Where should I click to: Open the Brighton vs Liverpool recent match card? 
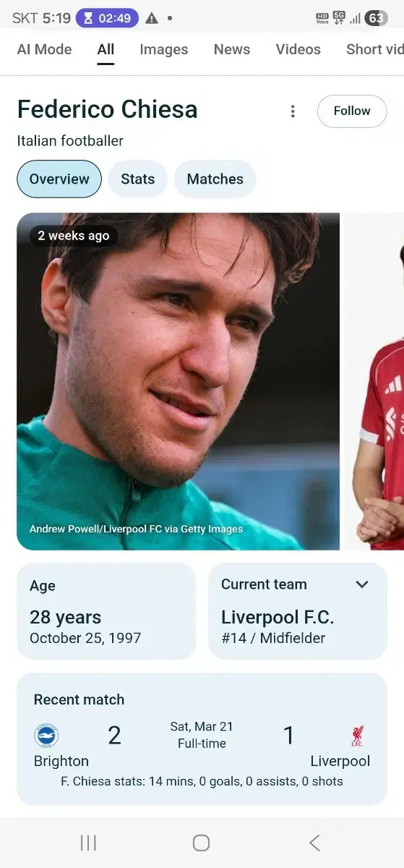(x=202, y=739)
